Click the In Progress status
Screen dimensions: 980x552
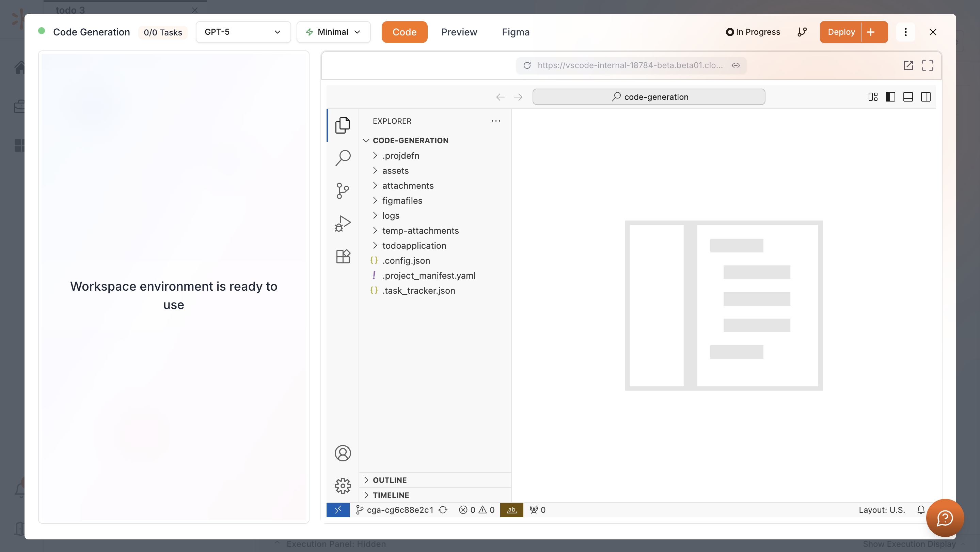[x=753, y=32]
